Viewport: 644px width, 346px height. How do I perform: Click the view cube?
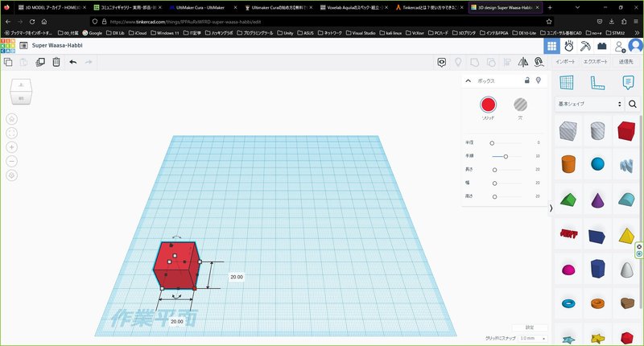coord(21,91)
